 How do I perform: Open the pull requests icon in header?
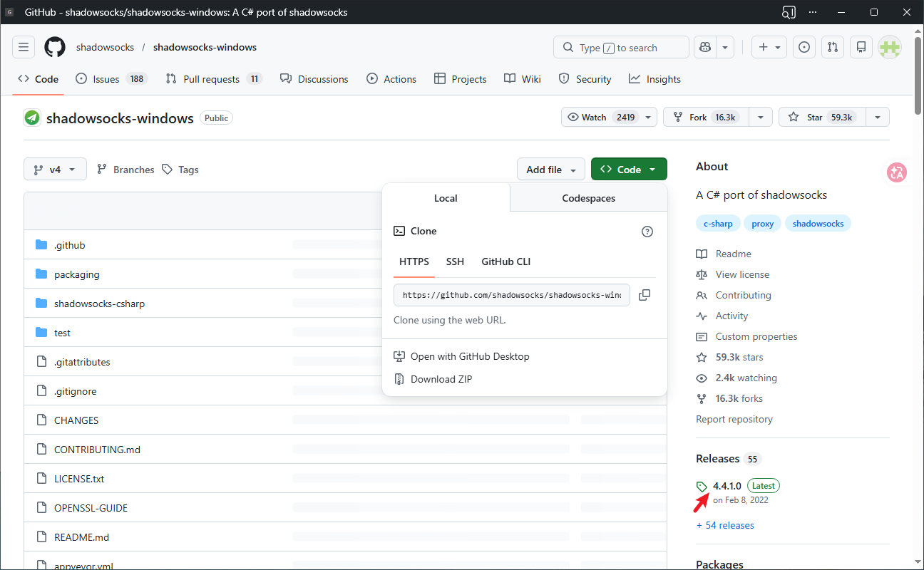(x=833, y=48)
